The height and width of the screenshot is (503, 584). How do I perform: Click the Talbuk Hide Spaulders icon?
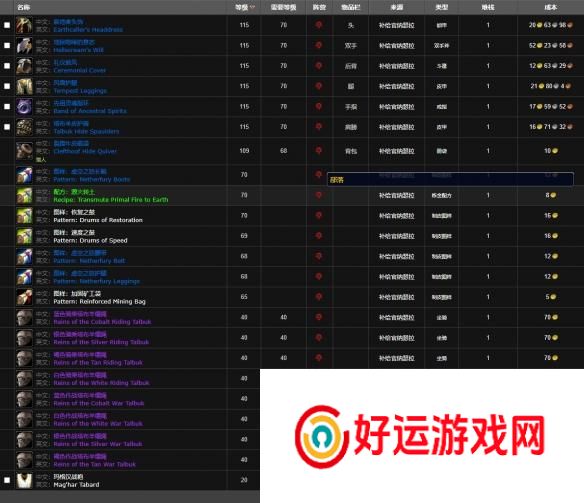(x=24, y=127)
